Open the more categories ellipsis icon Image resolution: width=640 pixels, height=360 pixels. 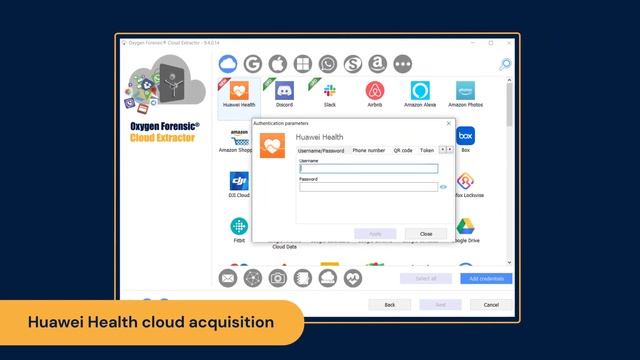402,64
